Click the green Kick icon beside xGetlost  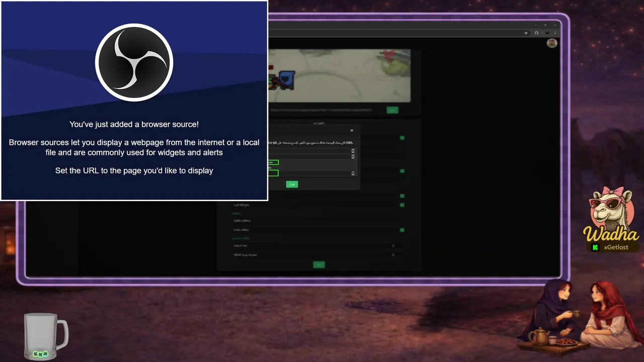pyautogui.click(x=595, y=247)
